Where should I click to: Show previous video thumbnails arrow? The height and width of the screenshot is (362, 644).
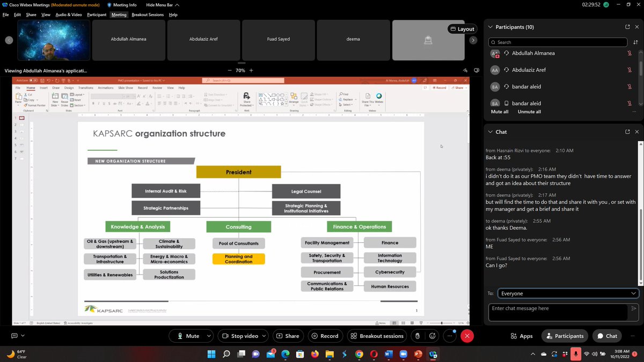point(9,40)
